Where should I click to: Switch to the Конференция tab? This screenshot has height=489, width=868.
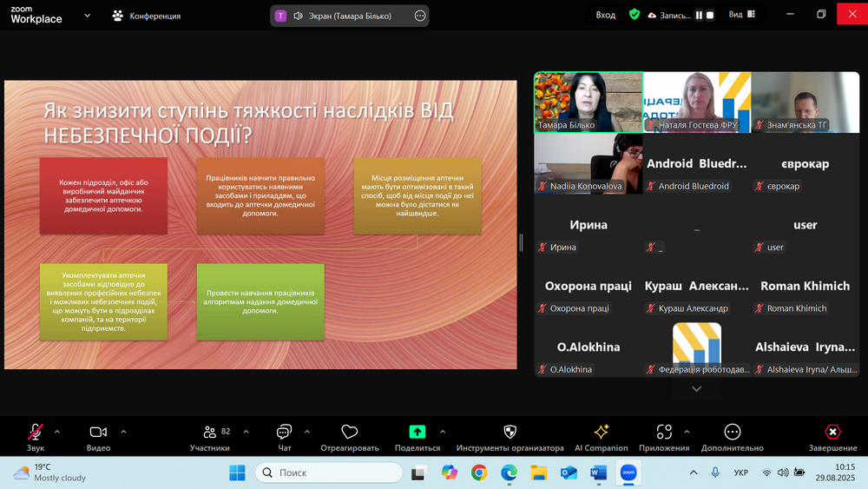(x=147, y=16)
